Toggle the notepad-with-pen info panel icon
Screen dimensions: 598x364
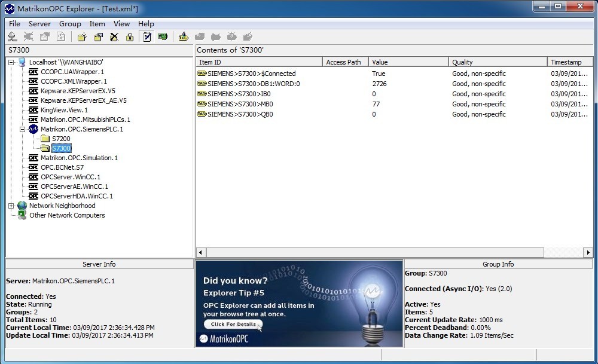pos(147,36)
